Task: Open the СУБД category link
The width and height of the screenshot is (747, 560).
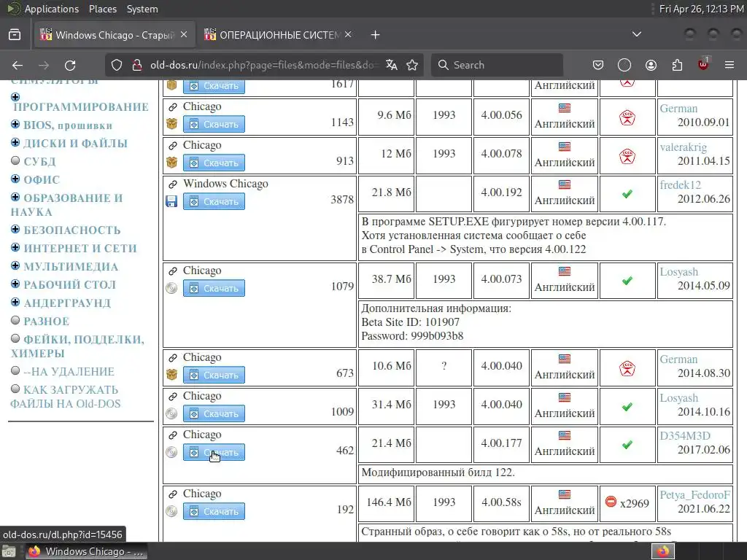Action: [39, 161]
